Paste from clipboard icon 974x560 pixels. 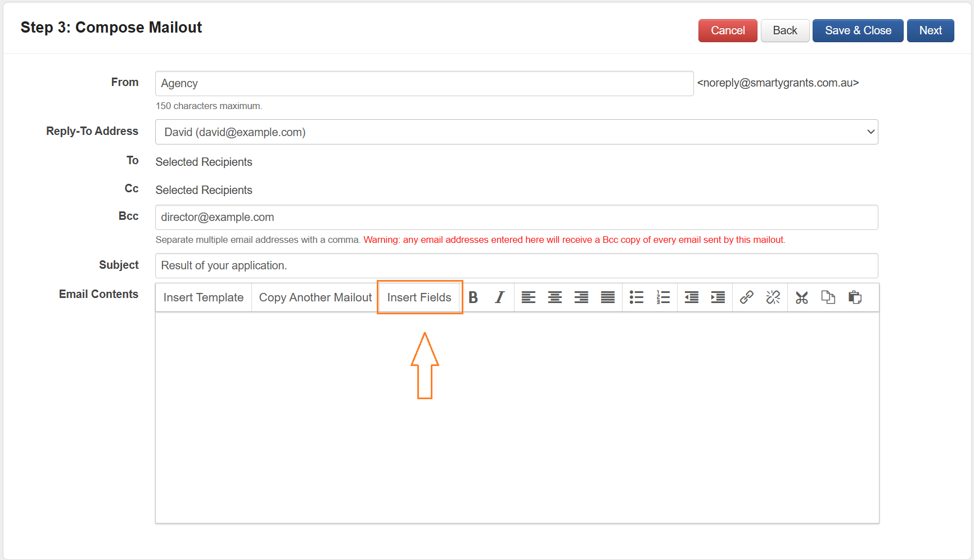(x=855, y=297)
